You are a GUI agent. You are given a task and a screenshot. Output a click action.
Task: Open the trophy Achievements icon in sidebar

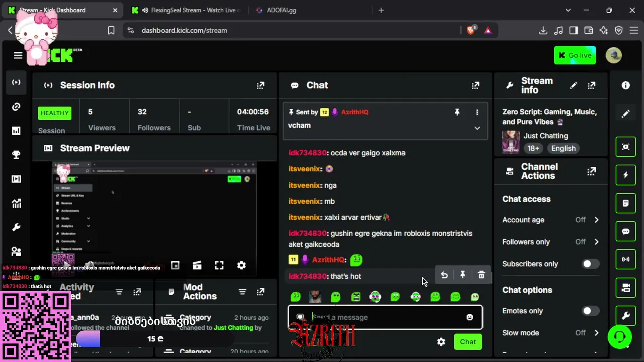(16, 155)
